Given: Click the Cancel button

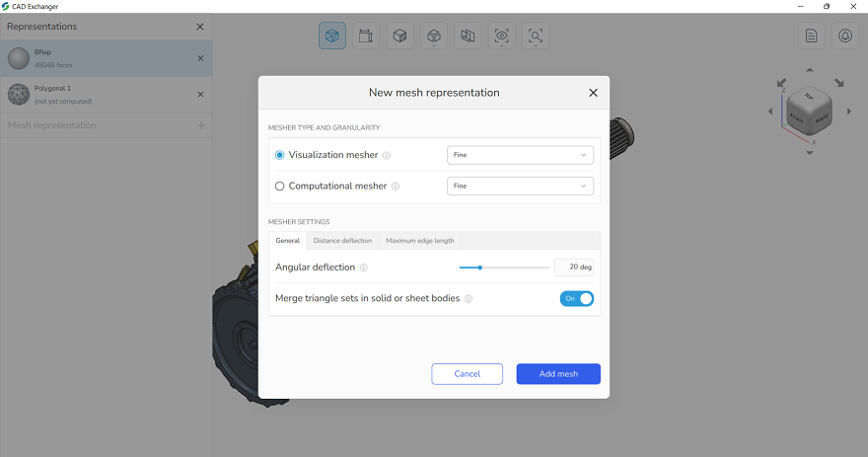Looking at the screenshot, I should pos(468,374).
